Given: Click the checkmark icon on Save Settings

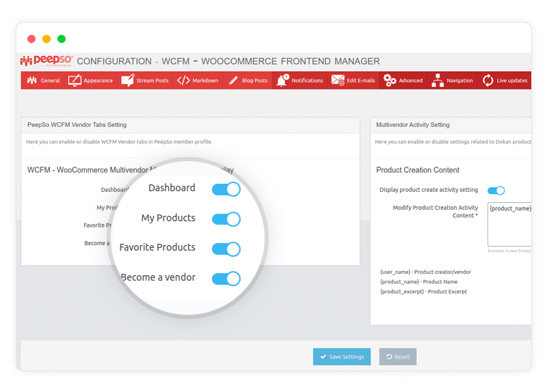Looking at the screenshot, I should coord(323,356).
